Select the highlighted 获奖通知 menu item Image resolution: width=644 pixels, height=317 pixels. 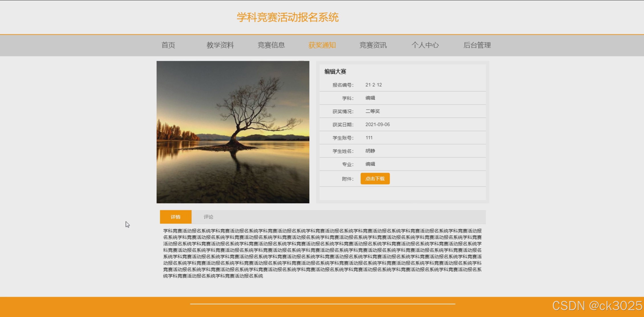tap(322, 45)
